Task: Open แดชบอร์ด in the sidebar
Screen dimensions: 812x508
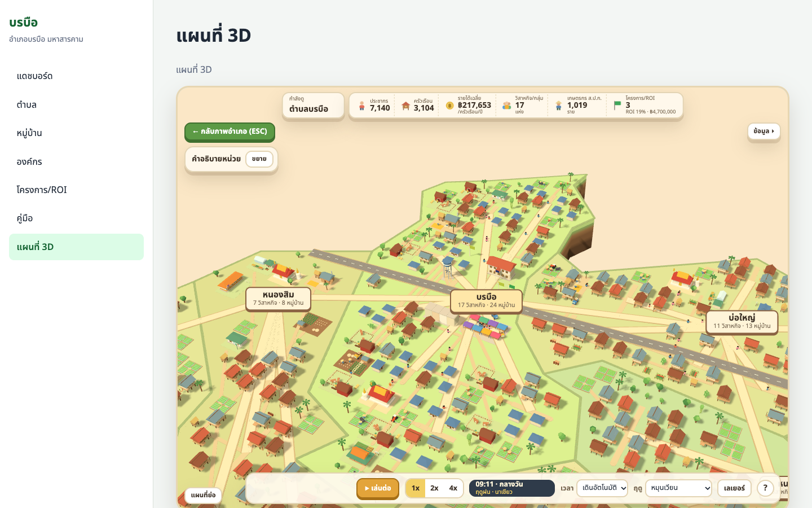Action: [77, 76]
